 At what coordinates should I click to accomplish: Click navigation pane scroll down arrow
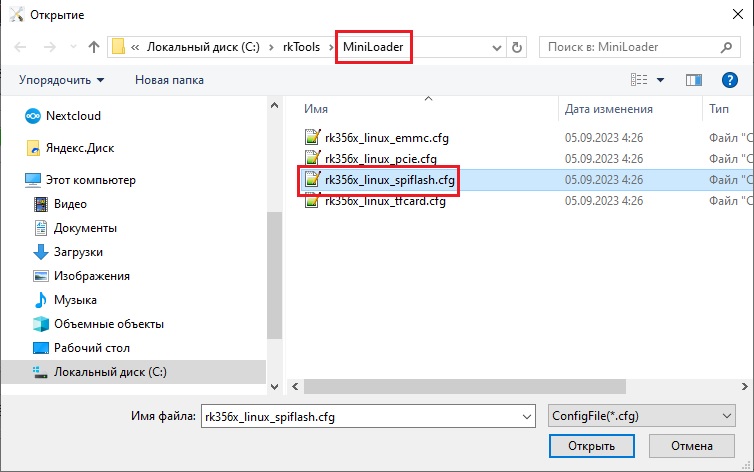tap(275, 386)
